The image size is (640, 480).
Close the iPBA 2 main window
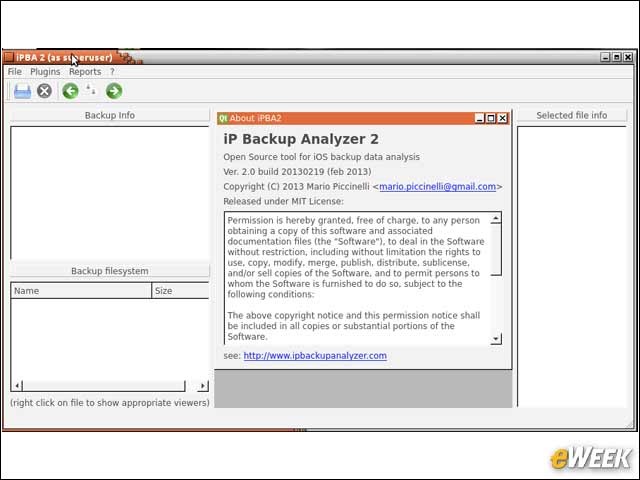[628, 57]
